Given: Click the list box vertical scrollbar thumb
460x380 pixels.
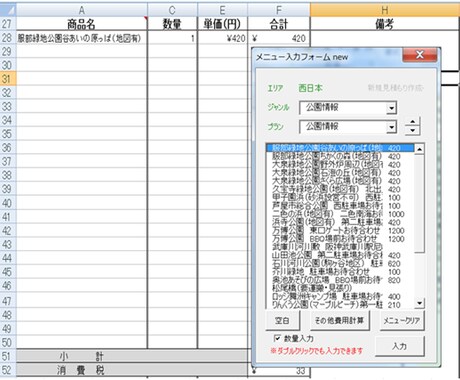Looking at the screenshot, I should coord(419,203).
